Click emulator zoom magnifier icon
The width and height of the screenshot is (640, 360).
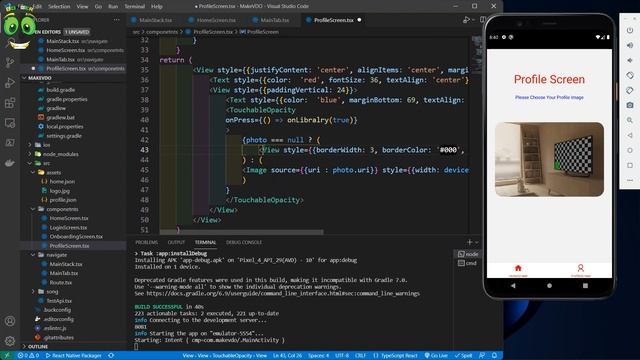(630, 120)
